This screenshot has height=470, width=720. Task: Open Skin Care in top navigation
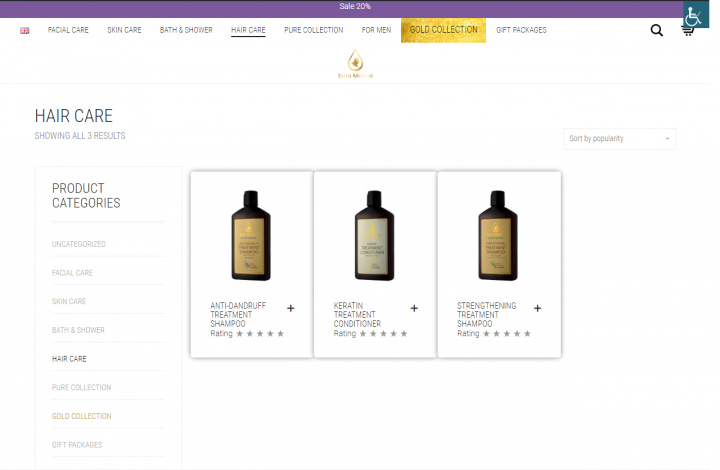click(x=124, y=30)
